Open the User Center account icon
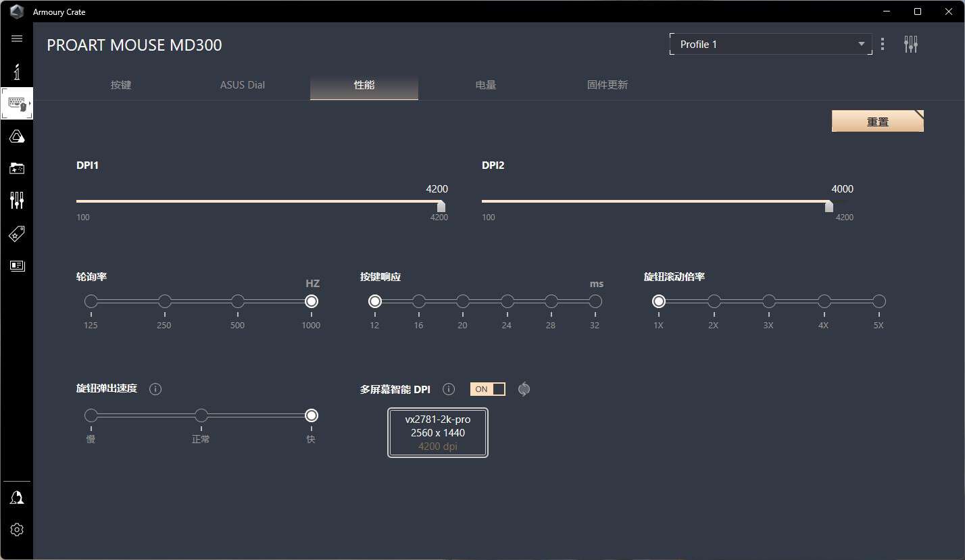Screen dimensions: 965x560 click(x=17, y=498)
